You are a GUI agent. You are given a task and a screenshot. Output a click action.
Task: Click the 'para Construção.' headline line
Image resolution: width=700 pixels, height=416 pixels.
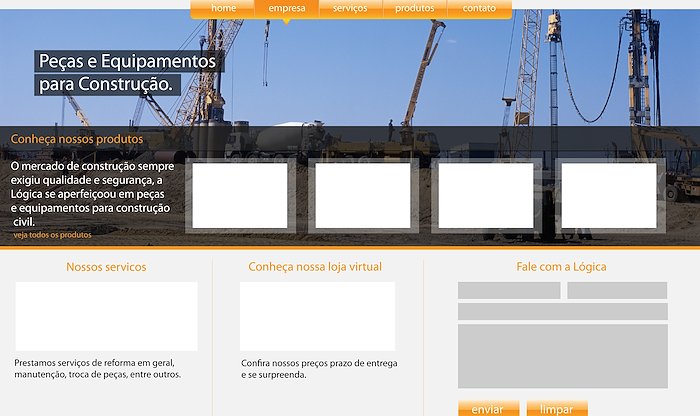tap(106, 84)
